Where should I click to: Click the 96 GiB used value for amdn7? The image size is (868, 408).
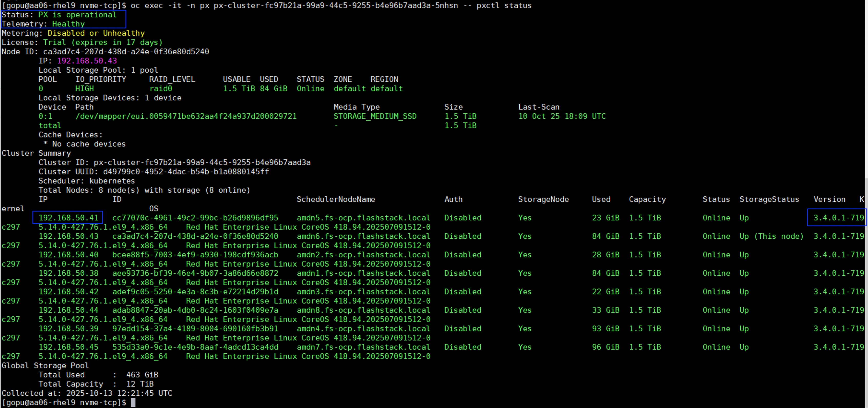tap(605, 347)
